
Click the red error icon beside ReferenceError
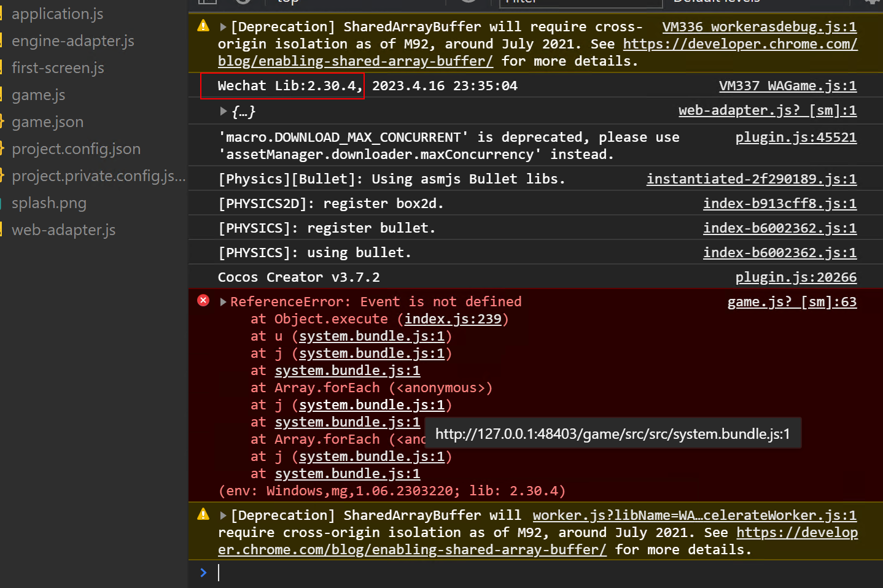click(x=203, y=301)
